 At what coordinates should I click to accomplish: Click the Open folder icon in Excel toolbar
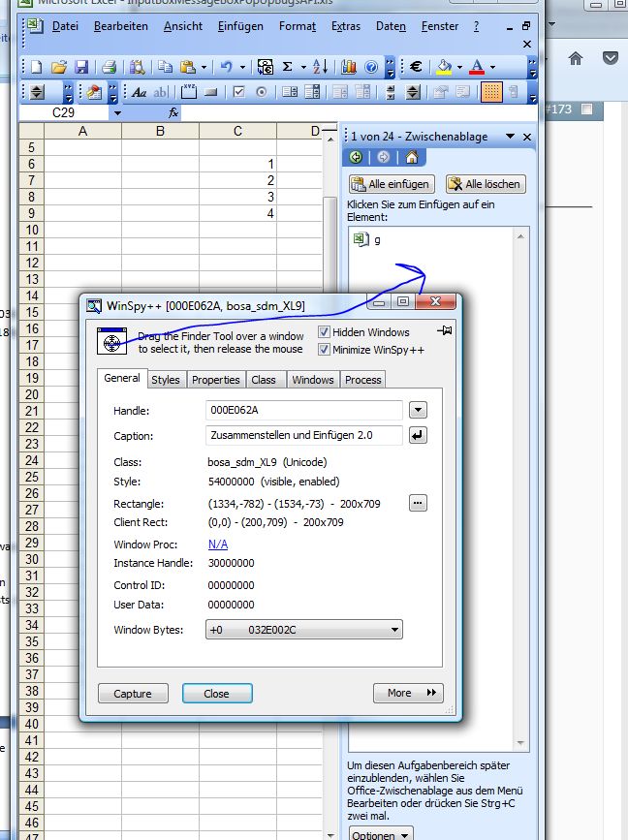pos(59,67)
